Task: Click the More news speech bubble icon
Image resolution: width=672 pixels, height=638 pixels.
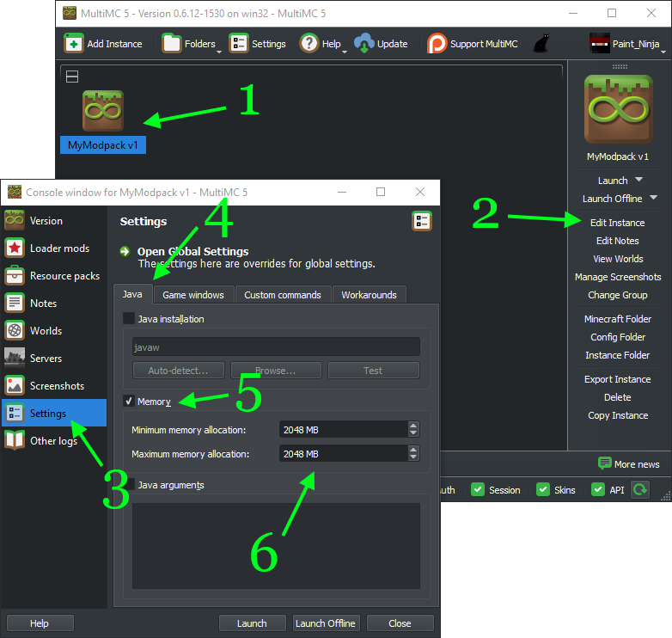Action: click(605, 463)
